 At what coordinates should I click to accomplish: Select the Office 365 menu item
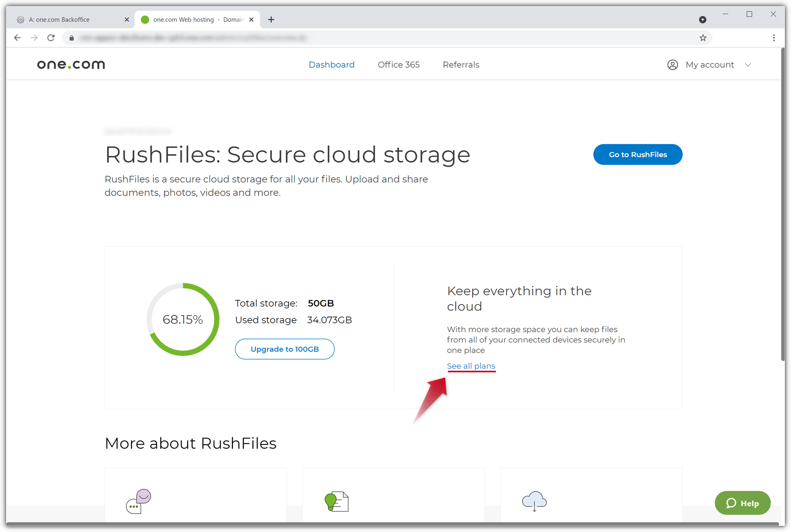click(x=398, y=65)
